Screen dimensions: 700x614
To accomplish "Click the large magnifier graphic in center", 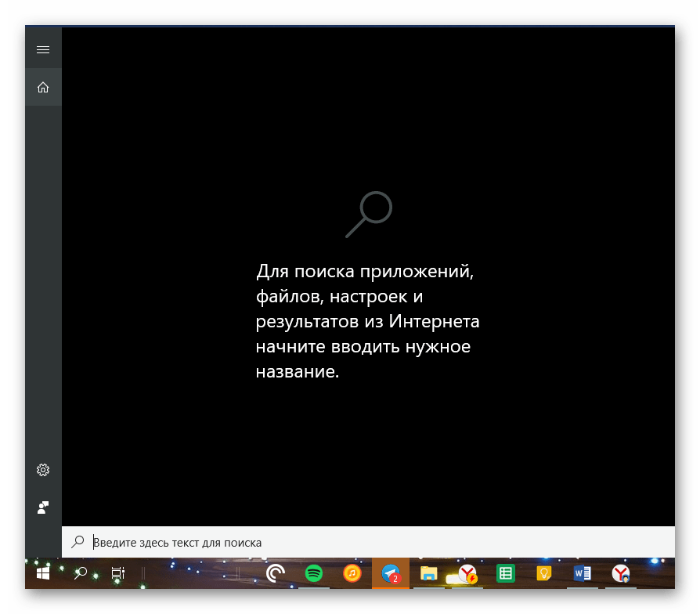I will [x=369, y=214].
